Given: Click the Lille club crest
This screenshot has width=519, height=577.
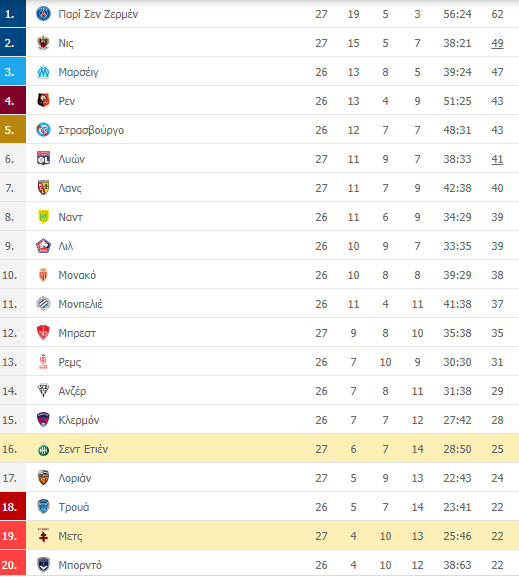Looking at the screenshot, I should [x=43, y=246].
